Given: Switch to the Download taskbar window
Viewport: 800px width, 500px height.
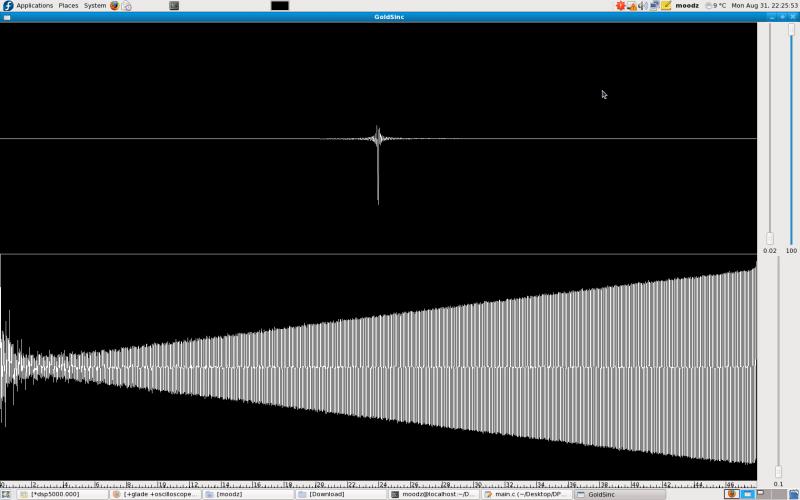Looking at the screenshot, I should tap(341, 494).
